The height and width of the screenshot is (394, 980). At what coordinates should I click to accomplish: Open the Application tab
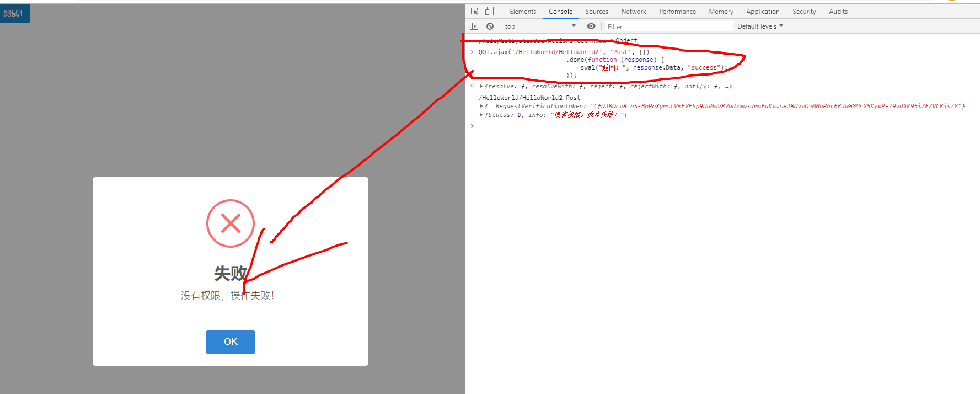tap(763, 11)
